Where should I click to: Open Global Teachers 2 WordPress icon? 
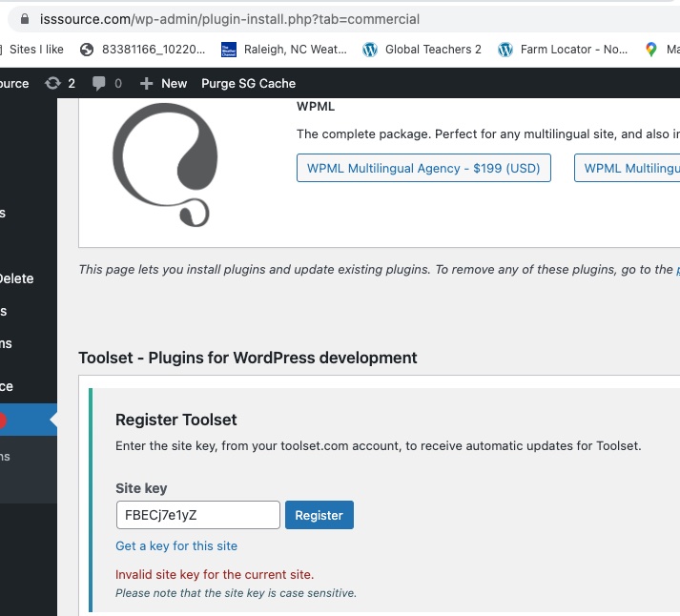click(x=370, y=50)
